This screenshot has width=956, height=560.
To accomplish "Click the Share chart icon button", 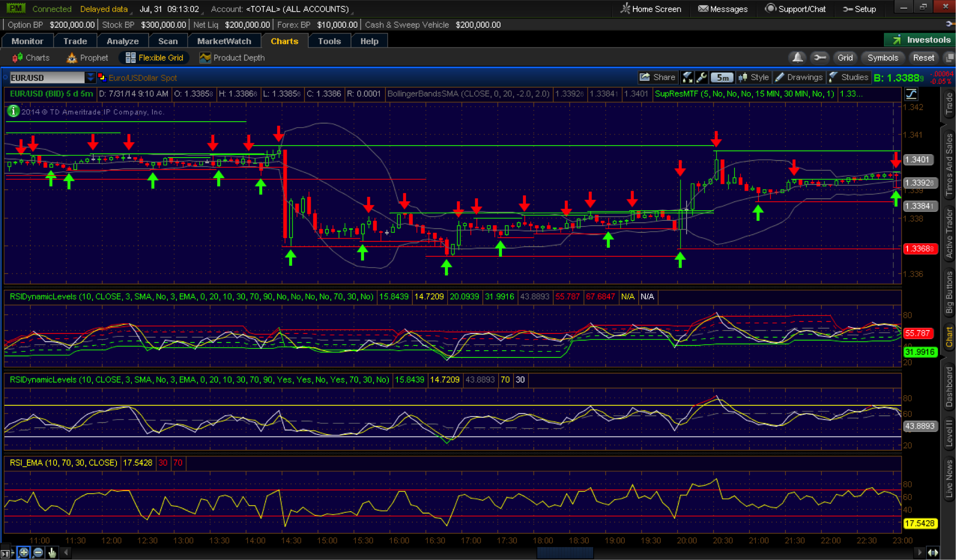I will tap(657, 77).
